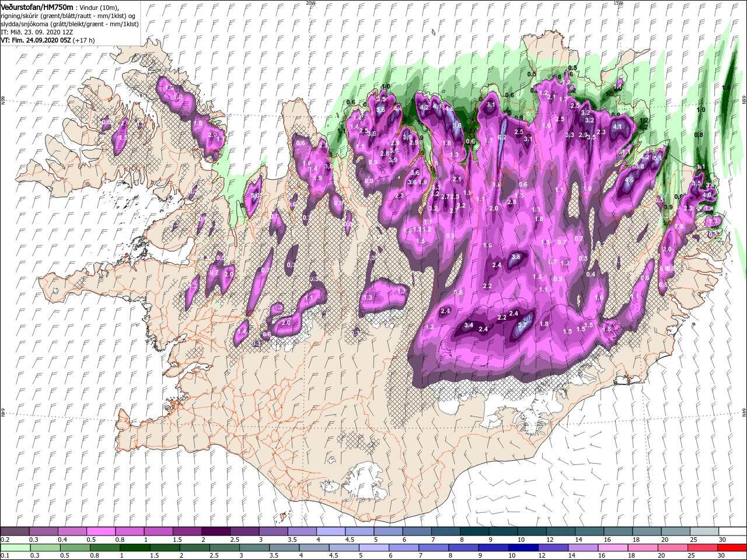This screenshot has width=747, height=560.
Task: Click the 15W longitude label
Action: 618,2
